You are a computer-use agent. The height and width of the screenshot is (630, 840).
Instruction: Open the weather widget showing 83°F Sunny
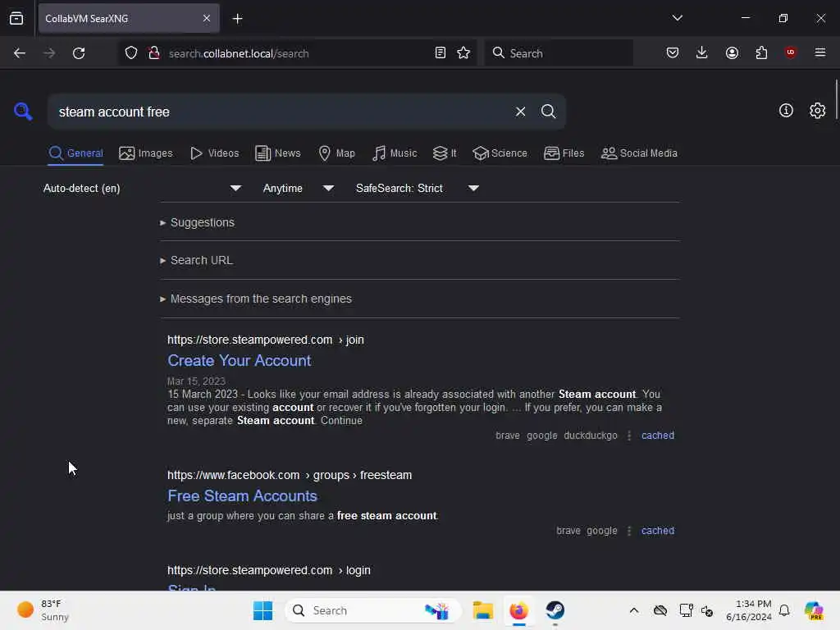43,610
